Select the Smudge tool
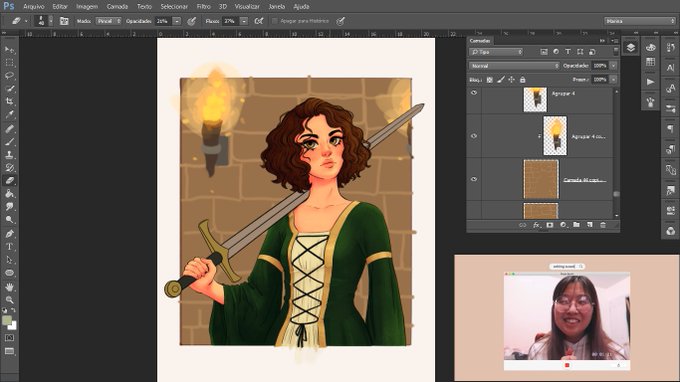Viewport: 680px width, 382px height. [9, 207]
